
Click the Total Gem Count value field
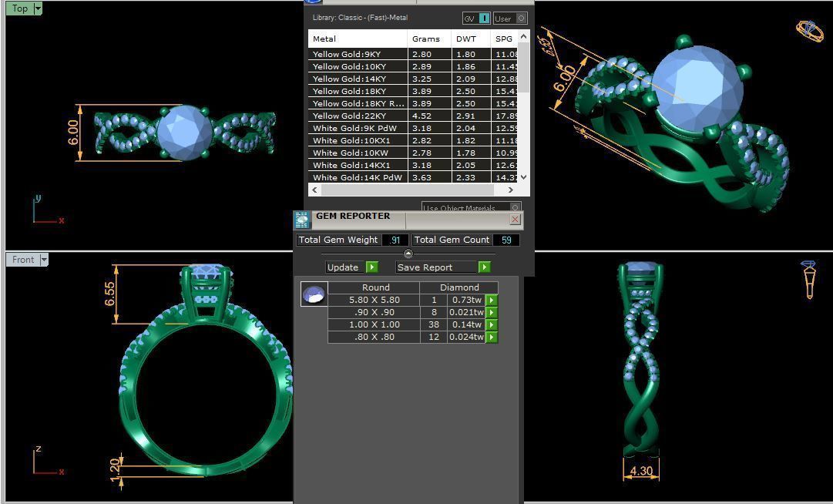click(506, 240)
